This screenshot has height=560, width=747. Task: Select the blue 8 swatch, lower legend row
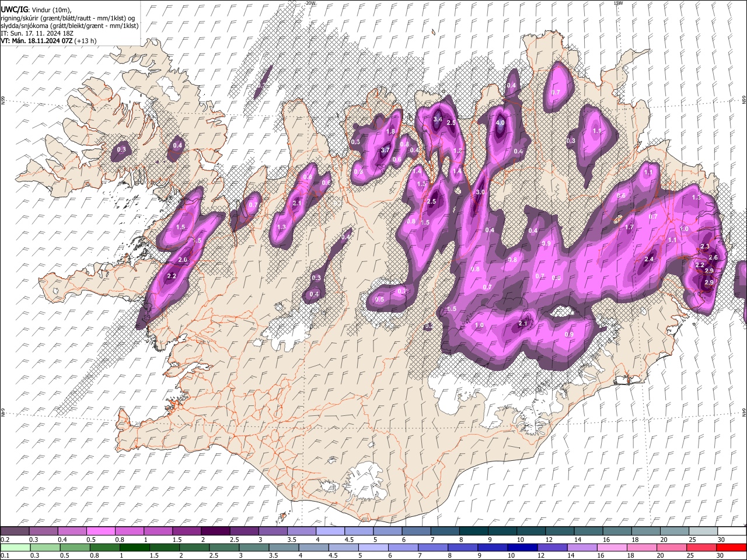[463, 547]
